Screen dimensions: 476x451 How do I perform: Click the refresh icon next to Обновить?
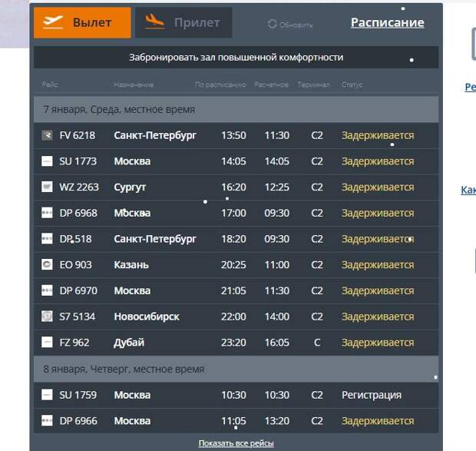point(272,25)
